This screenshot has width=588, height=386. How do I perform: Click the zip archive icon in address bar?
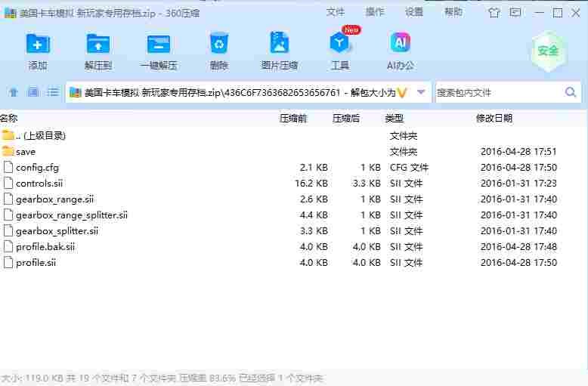coord(76,92)
